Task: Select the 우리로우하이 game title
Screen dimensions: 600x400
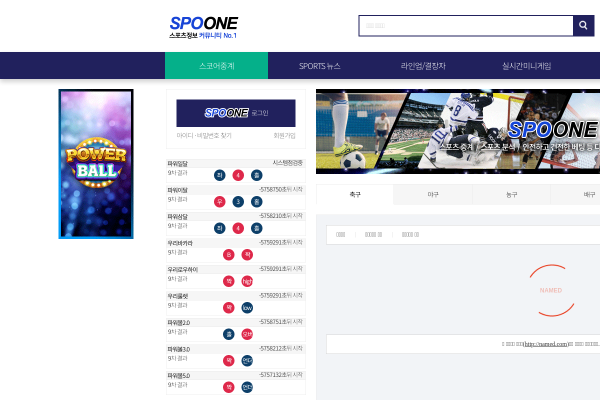Action: click(x=183, y=269)
